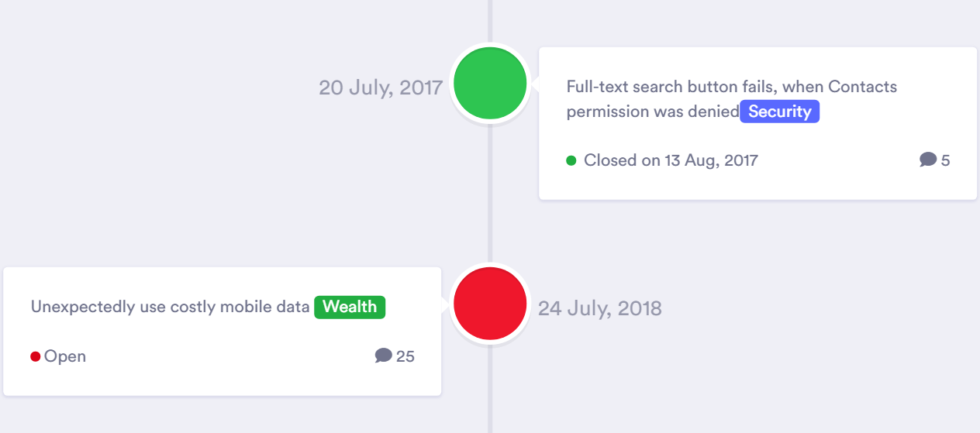Select the green timeline marker for 20 July, 2017
The image size is (980, 433).
(x=489, y=84)
